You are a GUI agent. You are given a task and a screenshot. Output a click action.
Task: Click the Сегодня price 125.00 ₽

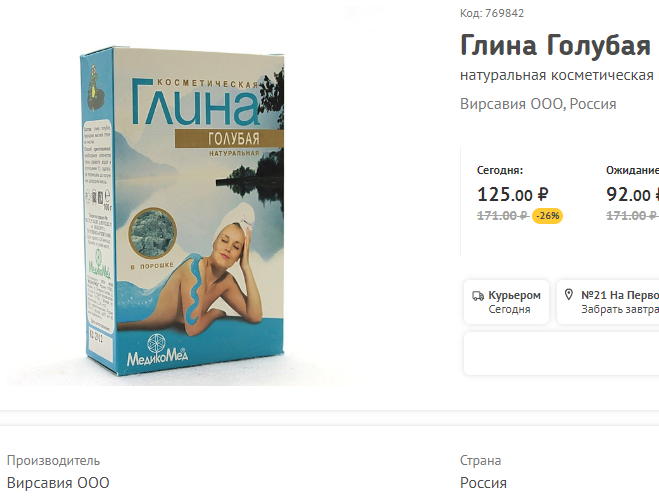[513, 195]
